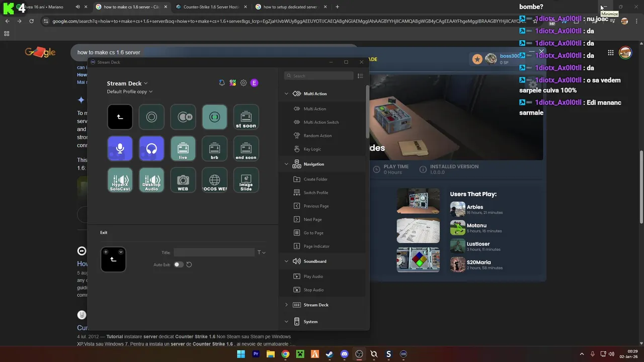Switch to 'how to setup dedicated server' browser tab
This screenshot has width=644, height=362.
point(291,7)
